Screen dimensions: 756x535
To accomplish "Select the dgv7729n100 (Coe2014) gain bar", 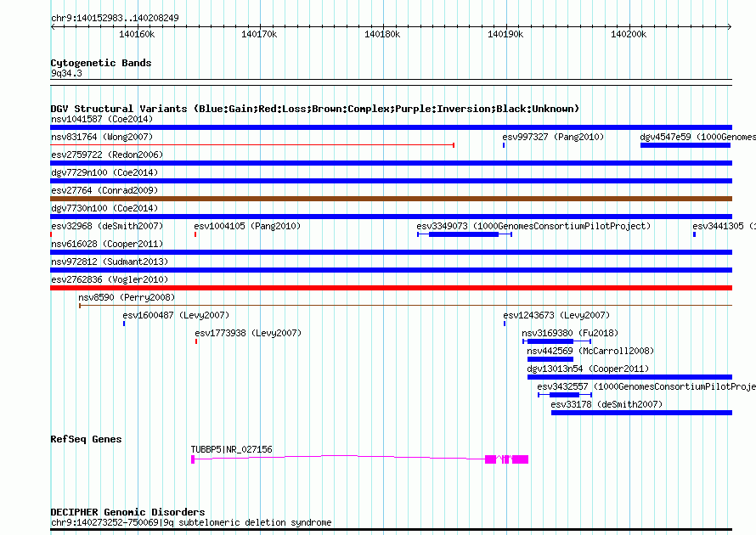I will coord(391,181).
